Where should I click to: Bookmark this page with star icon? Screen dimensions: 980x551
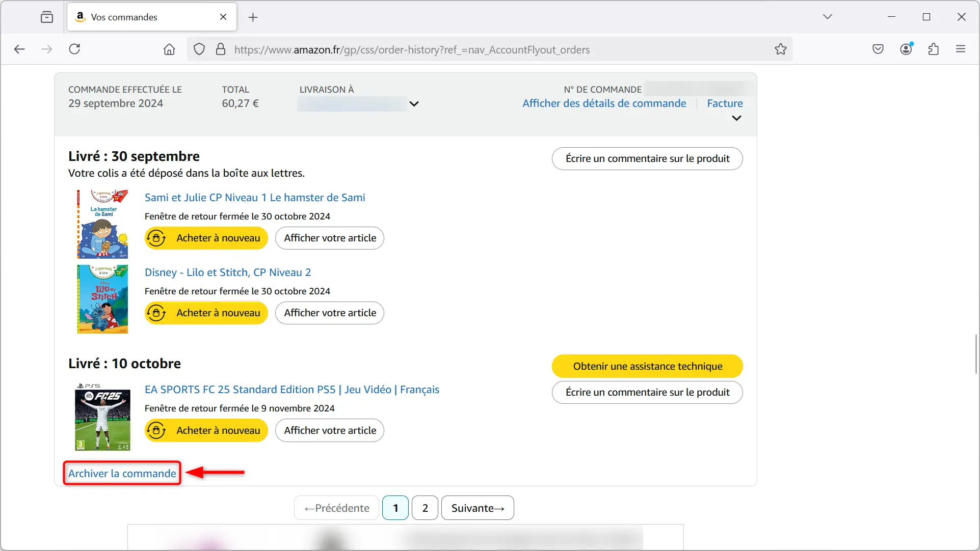pyautogui.click(x=781, y=49)
